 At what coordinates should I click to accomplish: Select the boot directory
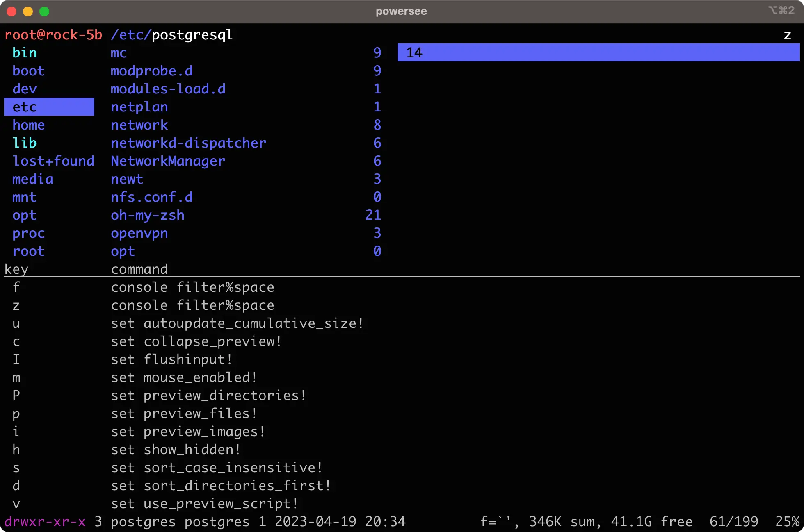click(x=28, y=71)
